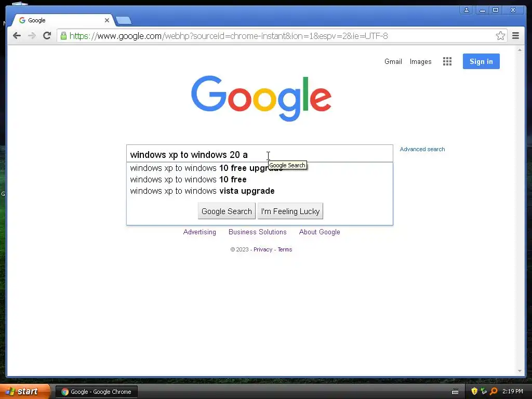The height and width of the screenshot is (399, 532).
Task: Open a new tab
Action: pyautogui.click(x=124, y=21)
